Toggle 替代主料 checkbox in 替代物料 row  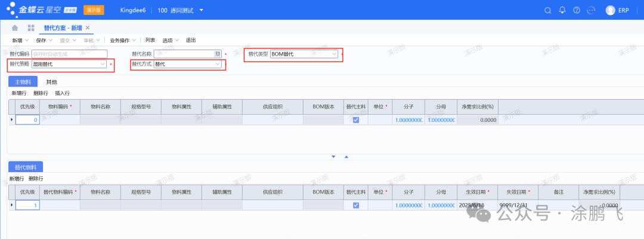356,205
